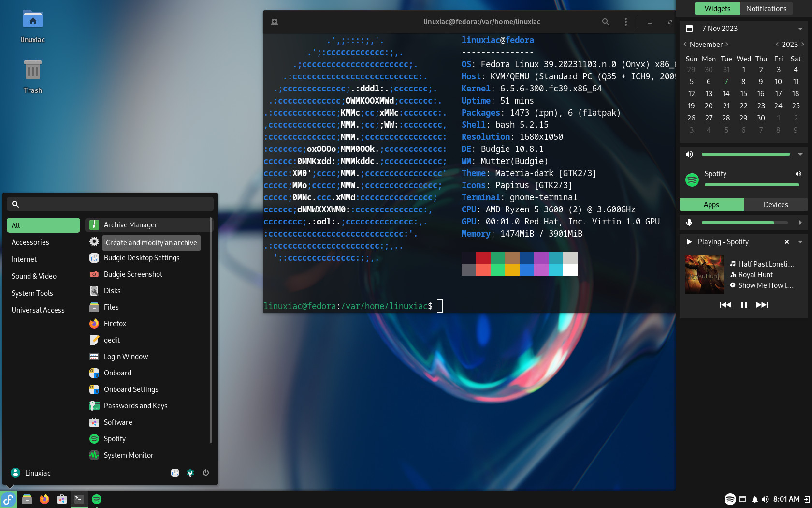This screenshot has width=812, height=508.
Task: Click the tray icon beside the Spotify tray icon
Action: 742,499
